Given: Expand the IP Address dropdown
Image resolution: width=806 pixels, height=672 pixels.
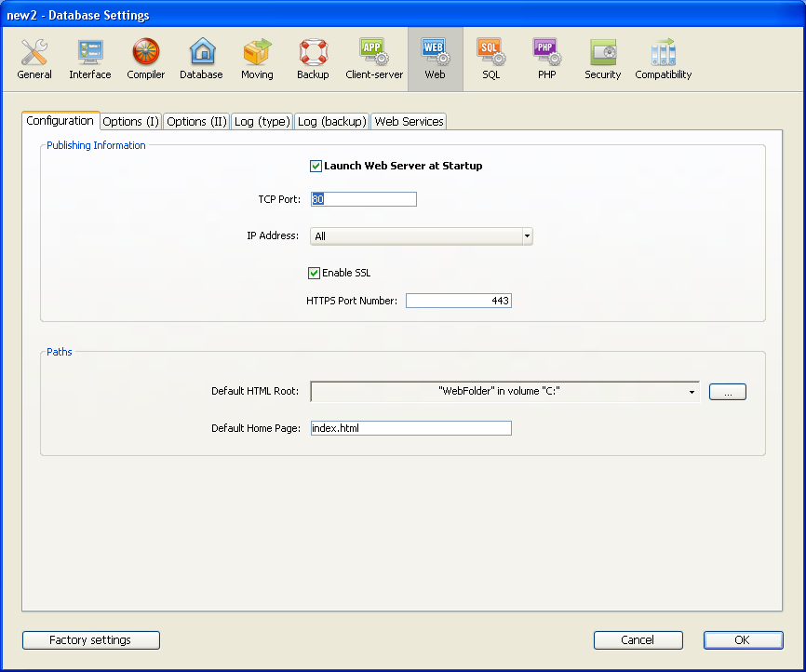Looking at the screenshot, I should coord(527,236).
